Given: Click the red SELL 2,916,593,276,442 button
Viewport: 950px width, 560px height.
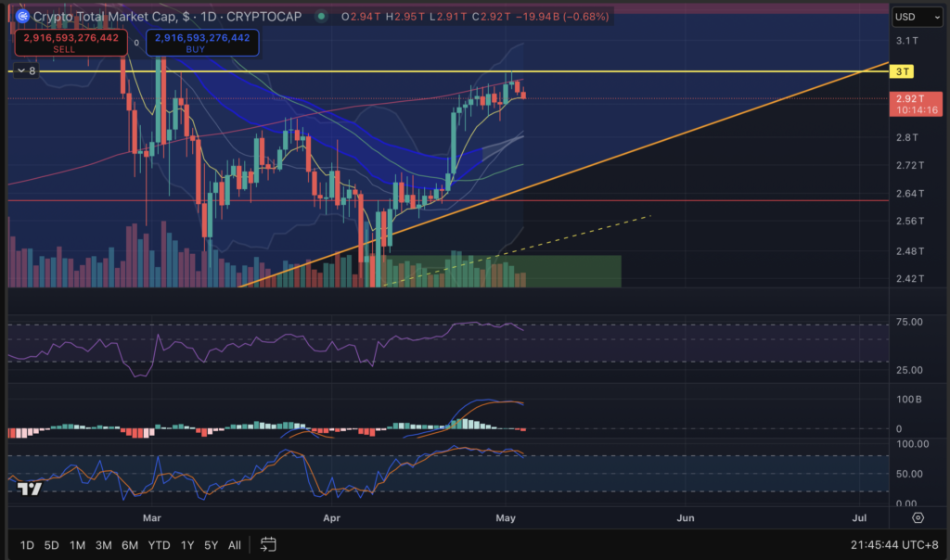Looking at the screenshot, I should tap(71, 43).
